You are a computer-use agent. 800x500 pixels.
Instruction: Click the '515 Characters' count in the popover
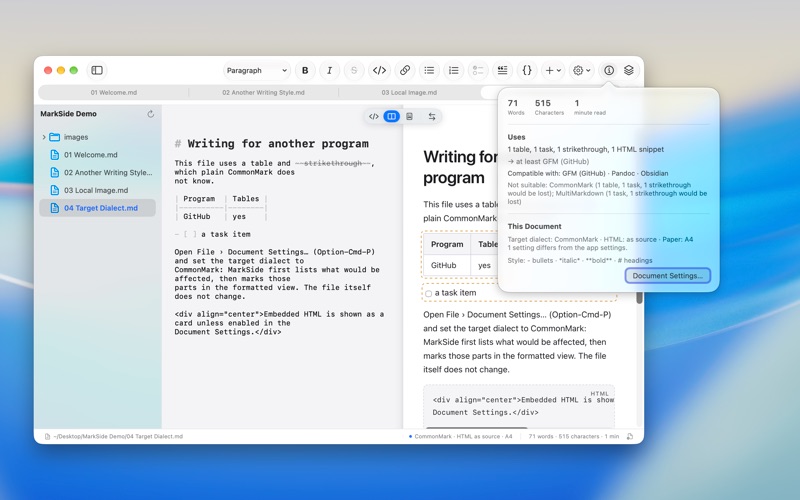click(x=549, y=107)
